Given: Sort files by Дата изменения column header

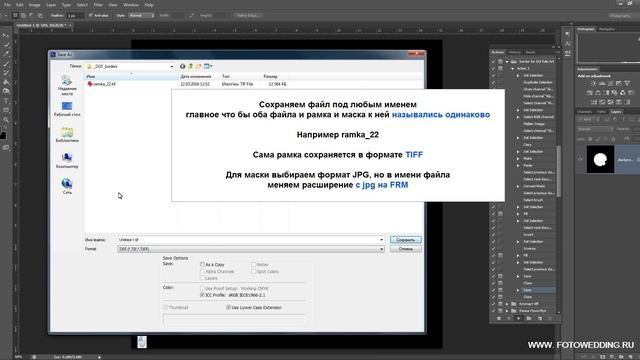Looking at the screenshot, I should click(199, 76).
